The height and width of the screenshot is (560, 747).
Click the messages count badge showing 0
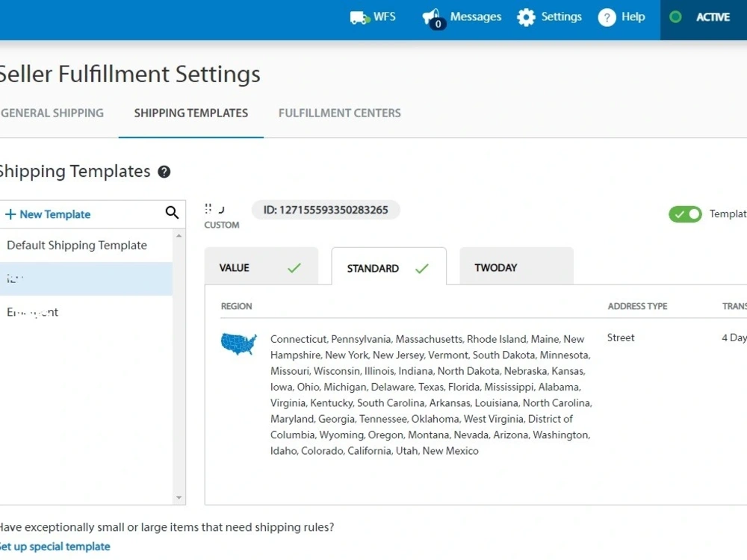(x=438, y=24)
